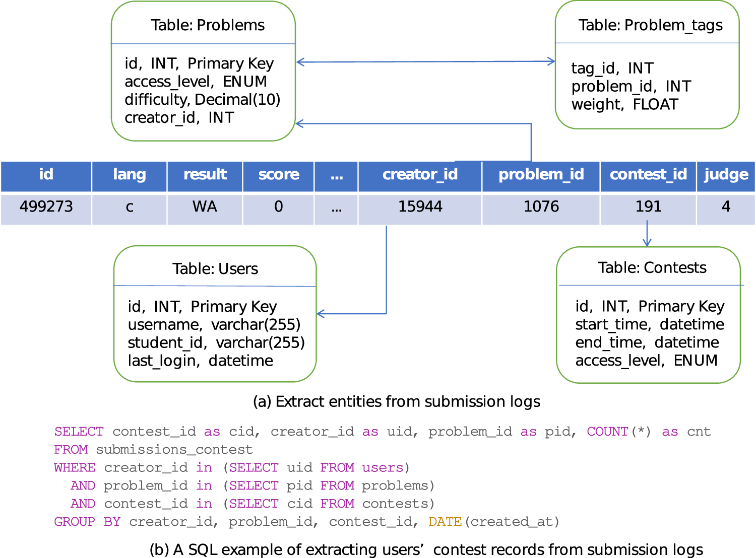This screenshot has width=756, height=558.
Task: Select 'username, varchar(255)' in Users table
Action: 214,325
